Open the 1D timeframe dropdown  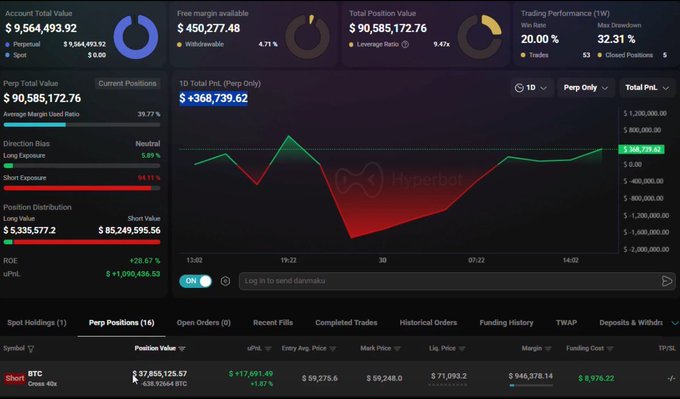531,88
